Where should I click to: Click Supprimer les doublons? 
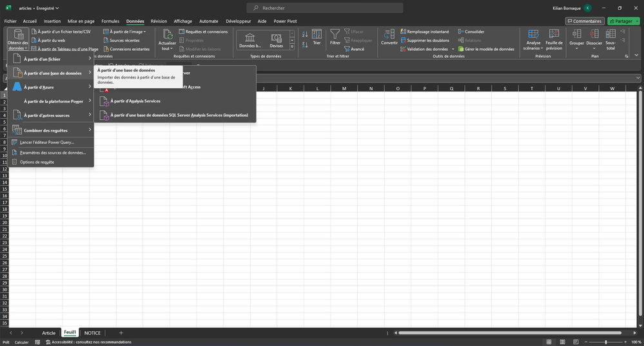click(x=425, y=40)
